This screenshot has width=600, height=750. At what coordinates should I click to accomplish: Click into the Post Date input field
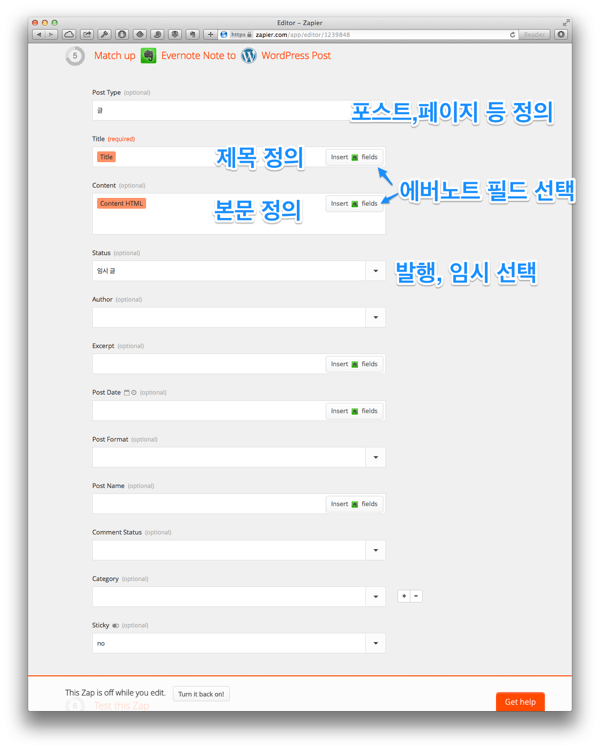click(x=208, y=411)
